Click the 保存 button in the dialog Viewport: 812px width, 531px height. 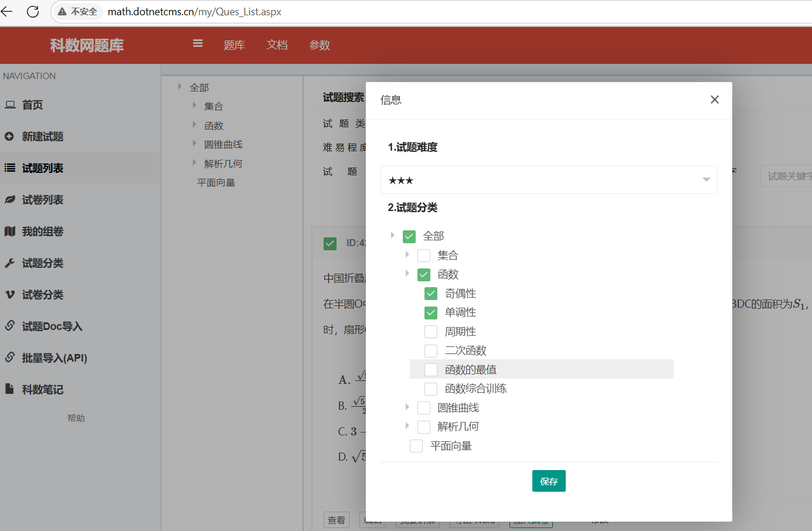(549, 481)
